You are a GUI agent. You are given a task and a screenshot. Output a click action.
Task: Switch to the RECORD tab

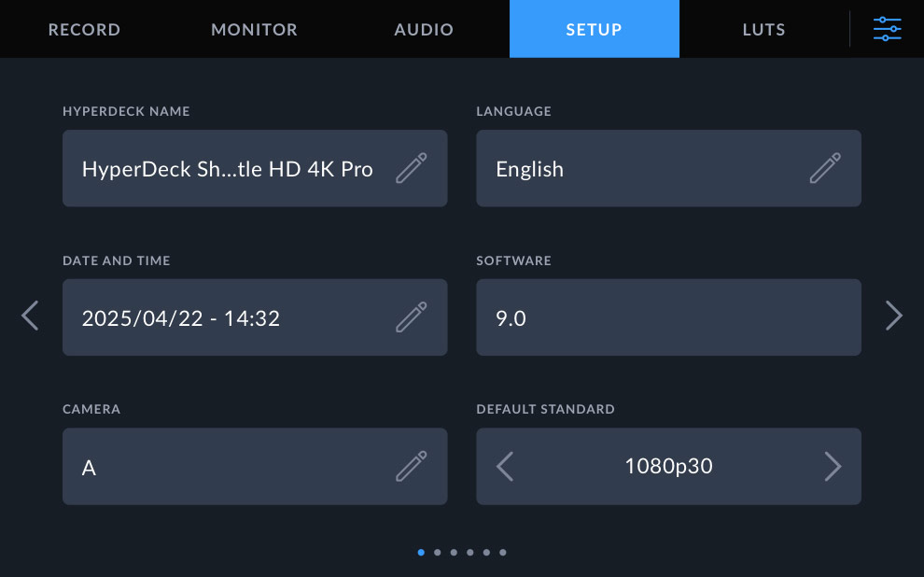[84, 29]
